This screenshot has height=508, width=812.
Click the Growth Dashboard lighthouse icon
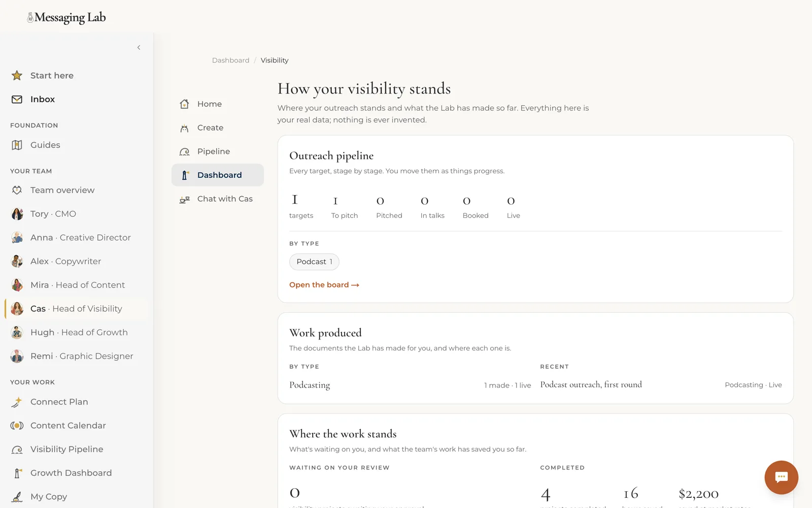(x=17, y=473)
